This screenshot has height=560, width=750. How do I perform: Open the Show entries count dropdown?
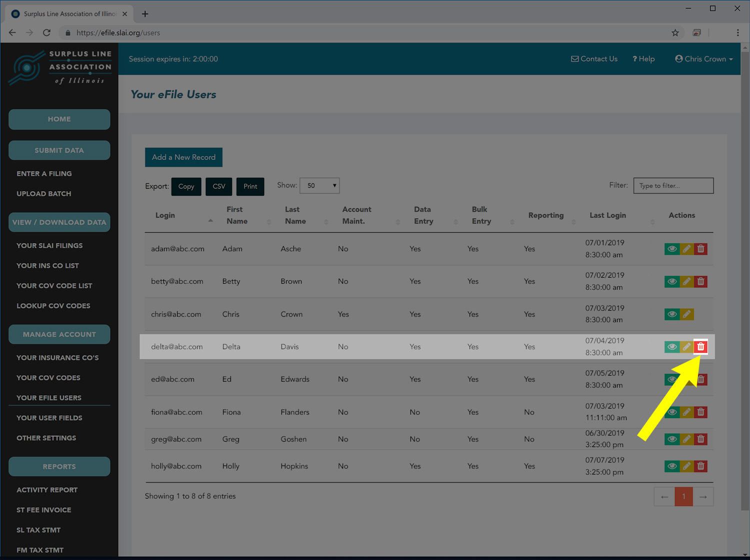[x=319, y=186]
